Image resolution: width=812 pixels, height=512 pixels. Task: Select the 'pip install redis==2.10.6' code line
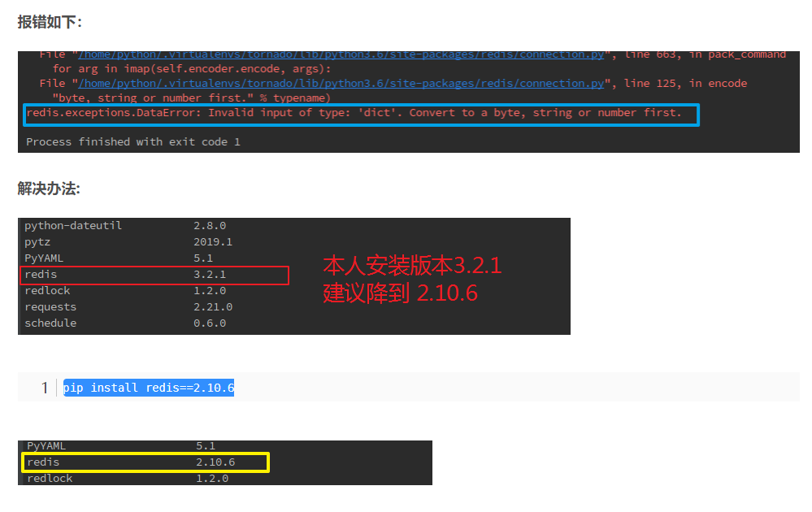point(149,387)
